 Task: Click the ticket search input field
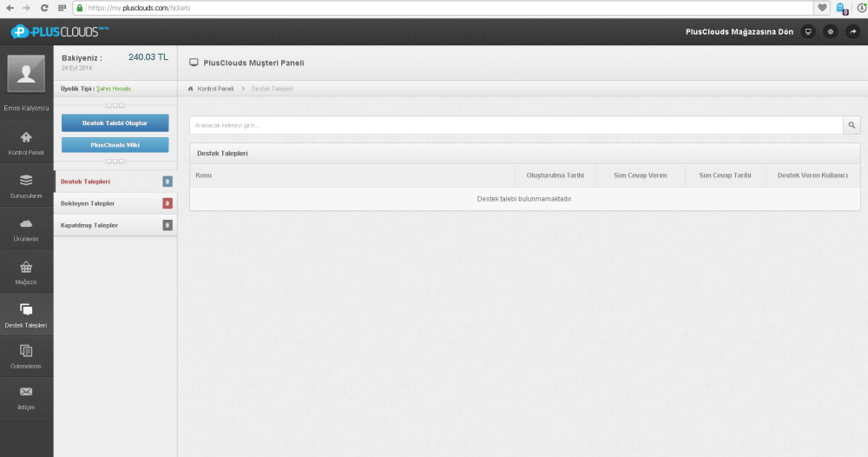(516, 125)
